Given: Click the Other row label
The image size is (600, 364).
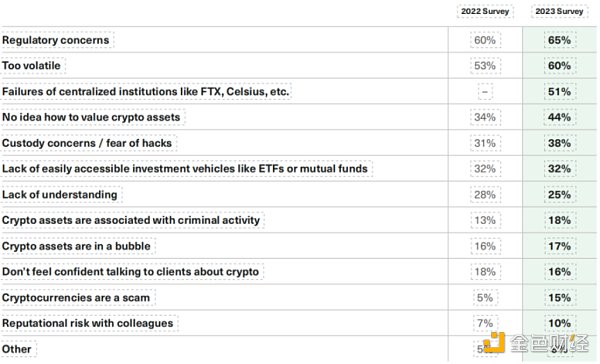Looking at the screenshot, I should (x=17, y=349).
